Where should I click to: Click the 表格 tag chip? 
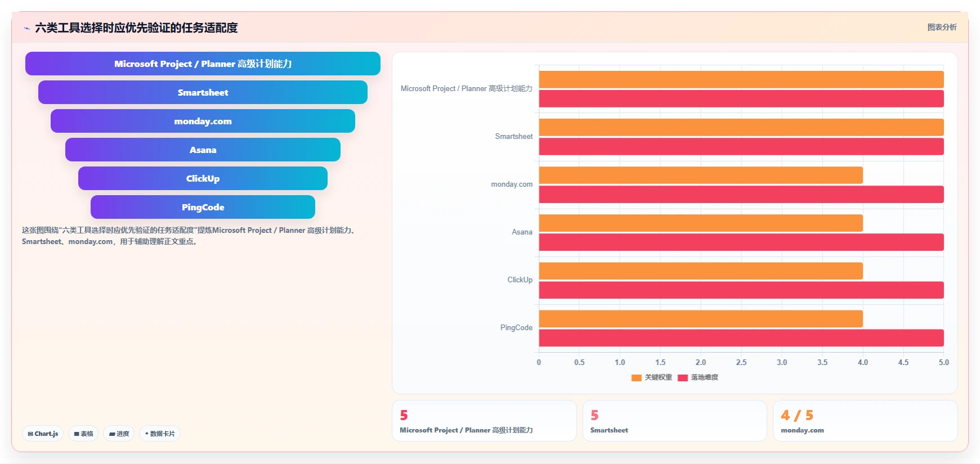(83, 434)
